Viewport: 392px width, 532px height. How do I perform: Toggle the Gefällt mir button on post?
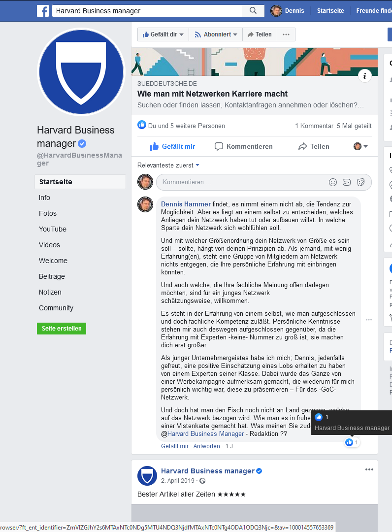[x=172, y=147]
